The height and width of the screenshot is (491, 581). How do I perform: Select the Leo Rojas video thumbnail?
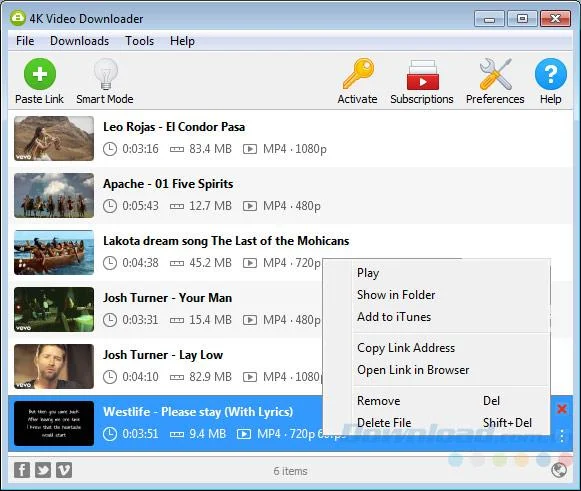tap(54, 139)
